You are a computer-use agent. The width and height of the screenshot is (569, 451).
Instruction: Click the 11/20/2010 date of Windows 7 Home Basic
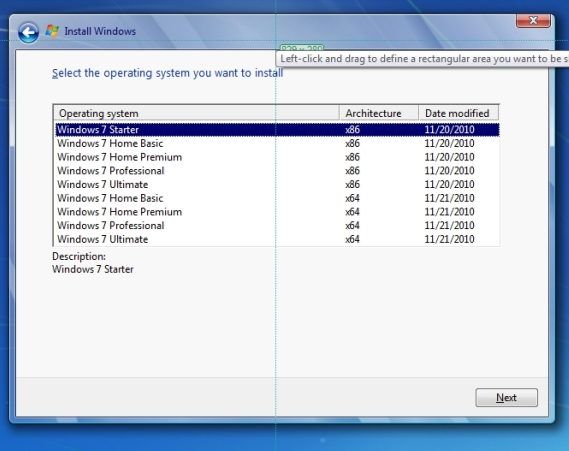(449, 143)
